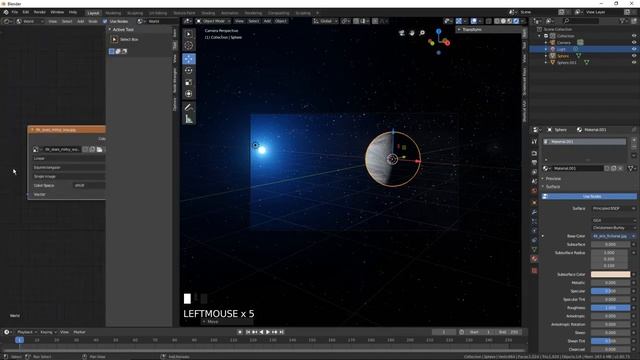
Task: Hide the Sphere.001 object in the outliner
Action: tap(634, 62)
